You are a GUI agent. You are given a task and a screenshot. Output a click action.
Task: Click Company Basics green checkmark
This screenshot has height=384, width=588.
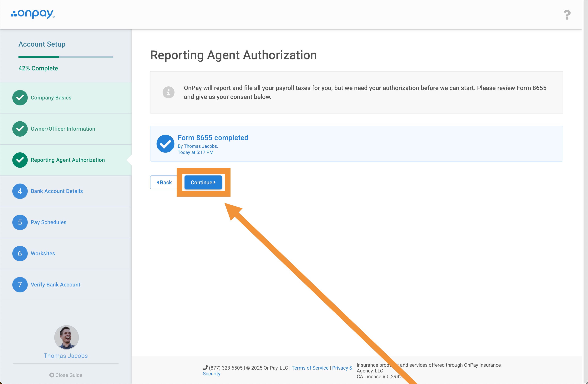pos(20,98)
